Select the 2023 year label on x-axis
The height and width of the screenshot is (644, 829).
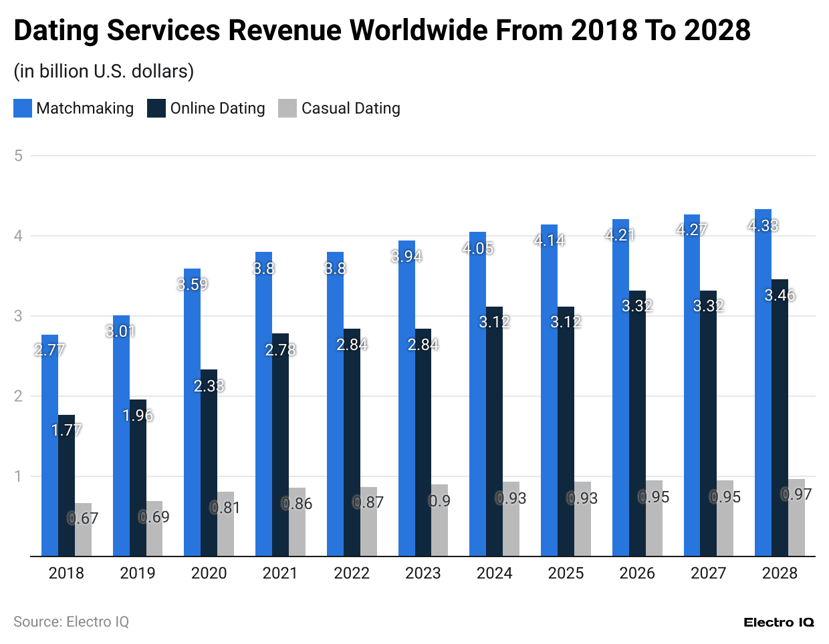click(423, 573)
